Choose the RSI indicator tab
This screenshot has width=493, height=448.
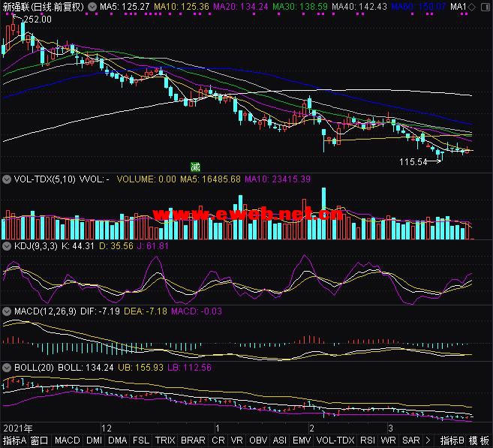coord(368,440)
